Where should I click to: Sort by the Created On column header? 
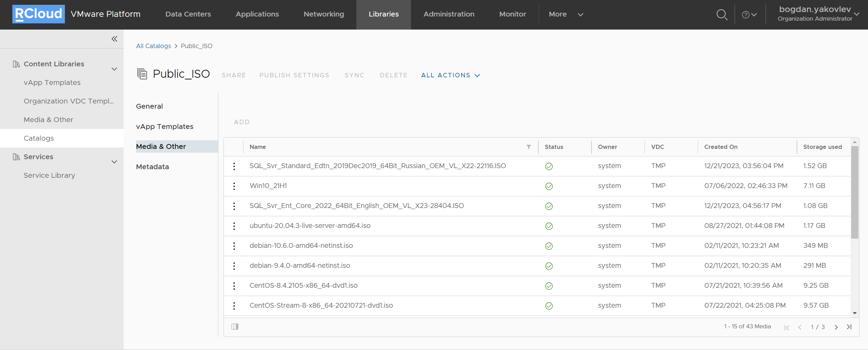coord(721,147)
